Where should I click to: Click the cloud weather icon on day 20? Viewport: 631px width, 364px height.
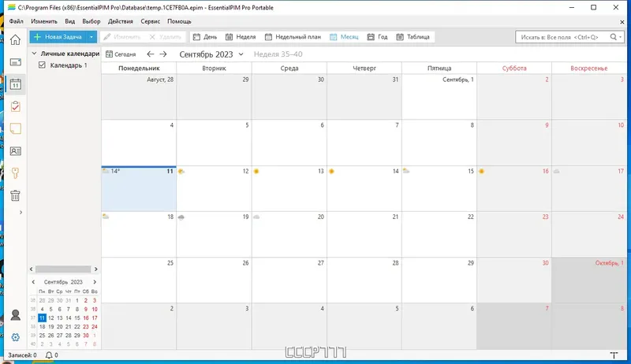coord(256,217)
